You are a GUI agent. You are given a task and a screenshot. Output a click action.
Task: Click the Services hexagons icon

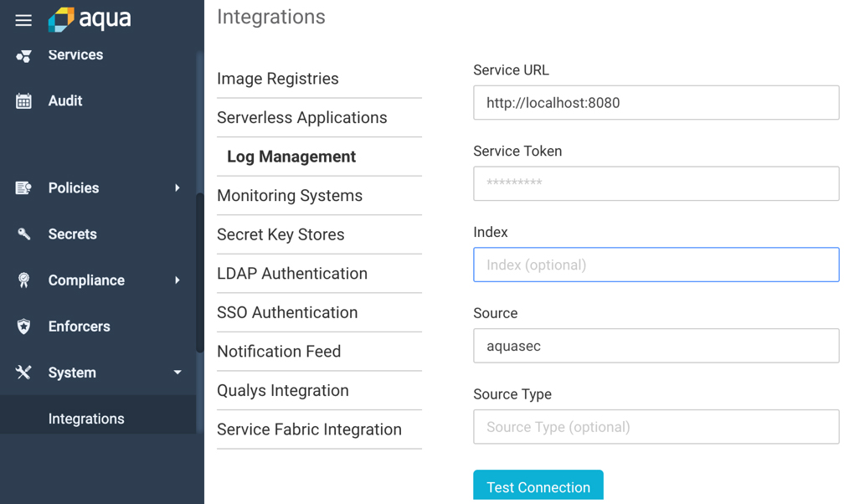click(x=23, y=55)
